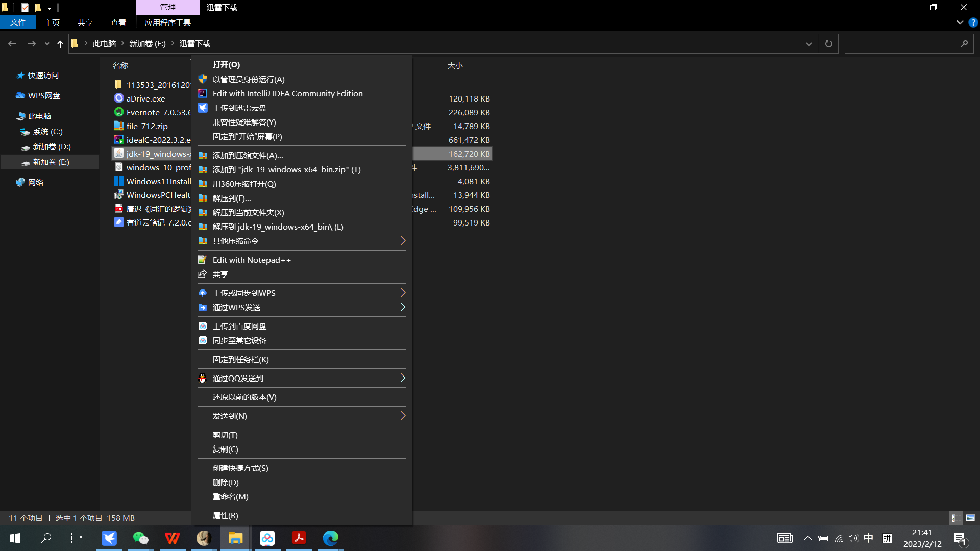Select 系统 (C:) drive in sidebar
Screen dimensions: 980x551
coord(47,131)
